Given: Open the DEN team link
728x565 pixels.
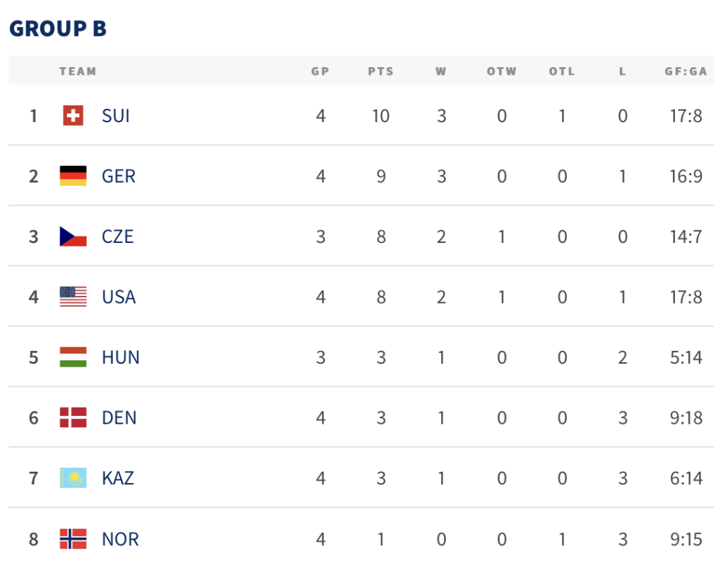Looking at the screenshot, I should 119,417.
